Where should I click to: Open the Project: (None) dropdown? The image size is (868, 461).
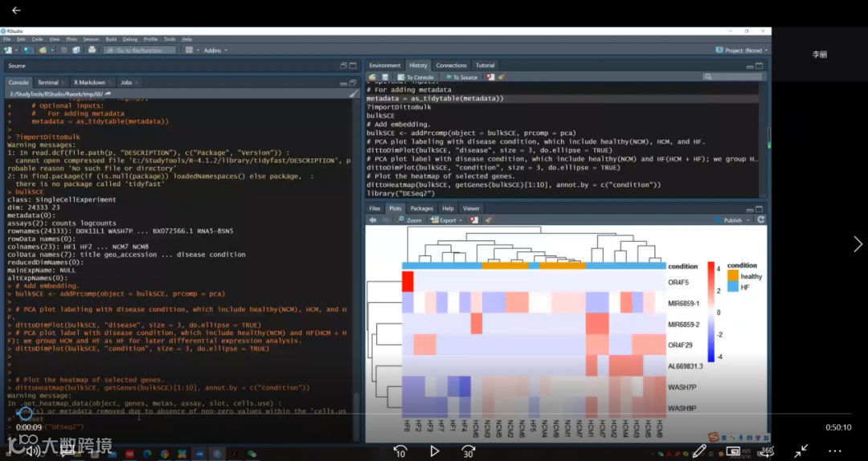[741, 50]
